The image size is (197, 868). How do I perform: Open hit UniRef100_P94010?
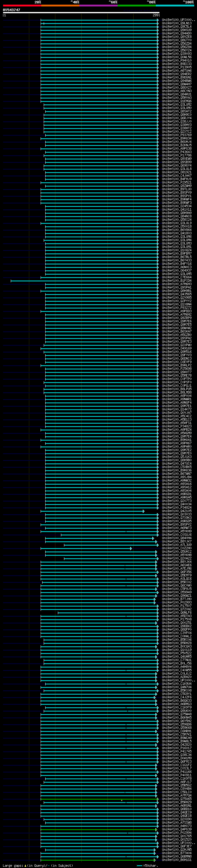pyautogui.click(x=177, y=61)
